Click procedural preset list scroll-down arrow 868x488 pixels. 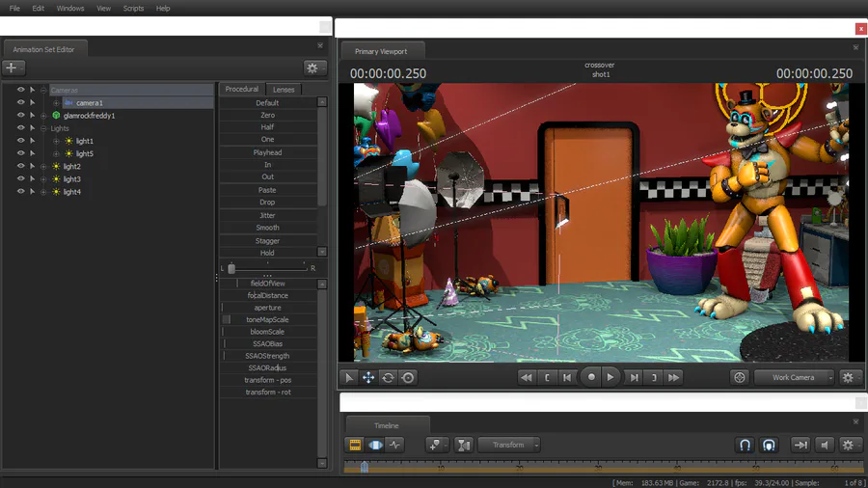[x=321, y=252]
